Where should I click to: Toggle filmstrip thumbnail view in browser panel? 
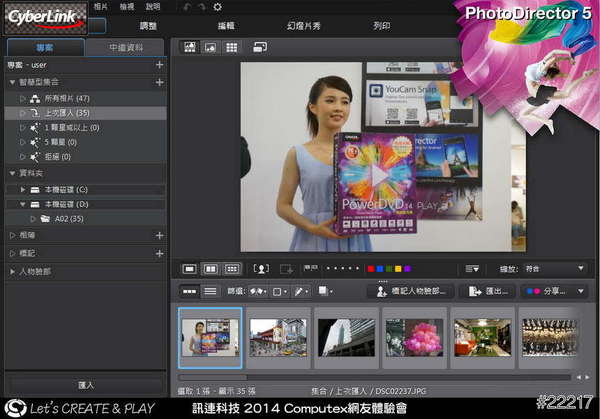coord(189,291)
